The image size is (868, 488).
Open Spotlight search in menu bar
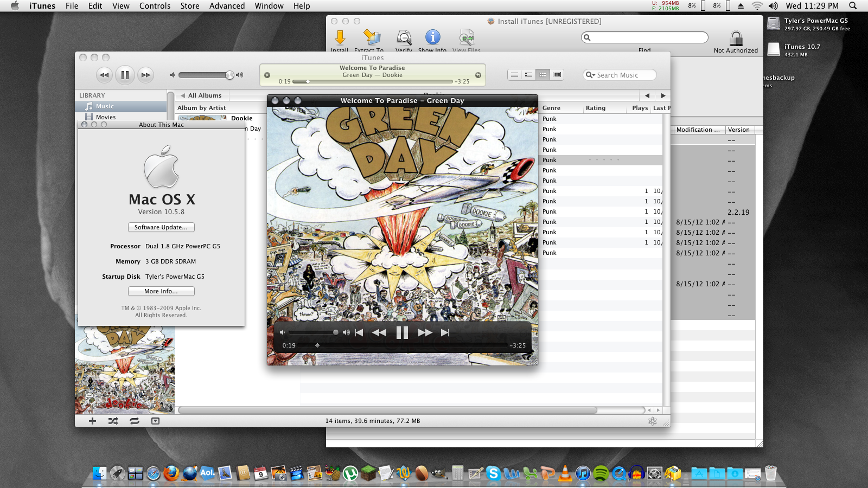click(x=853, y=6)
